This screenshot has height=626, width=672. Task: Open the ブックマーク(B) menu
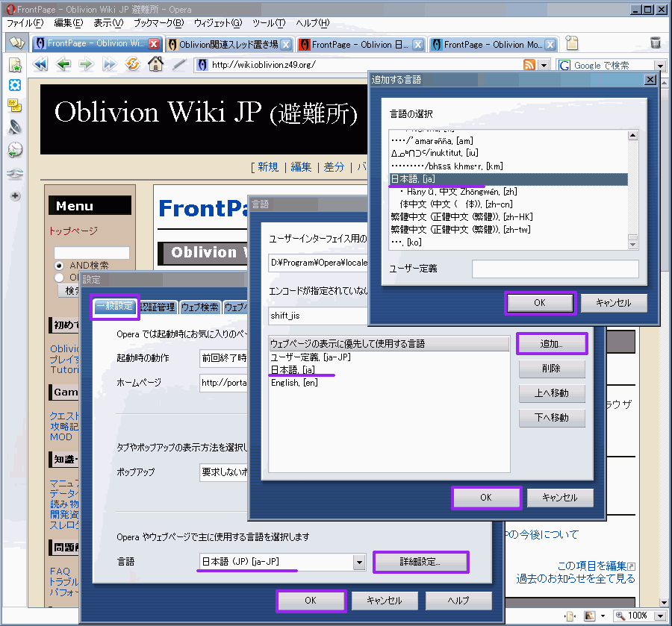pyautogui.click(x=158, y=23)
